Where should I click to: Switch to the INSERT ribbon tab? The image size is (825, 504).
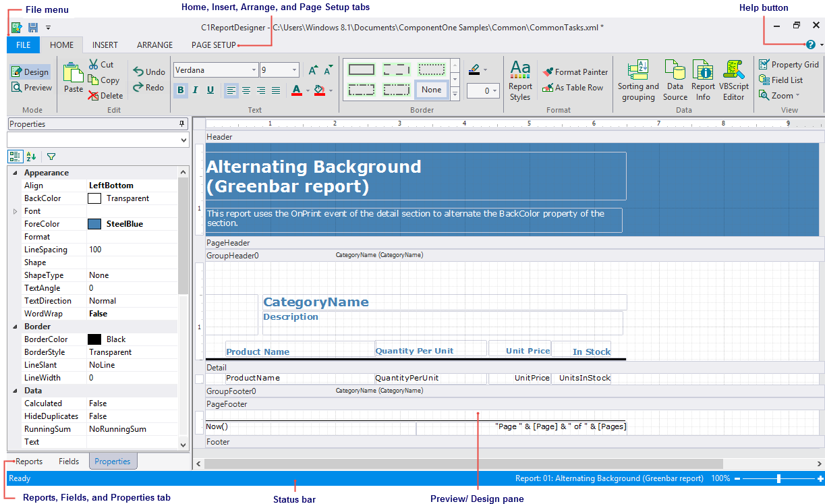[x=105, y=45]
